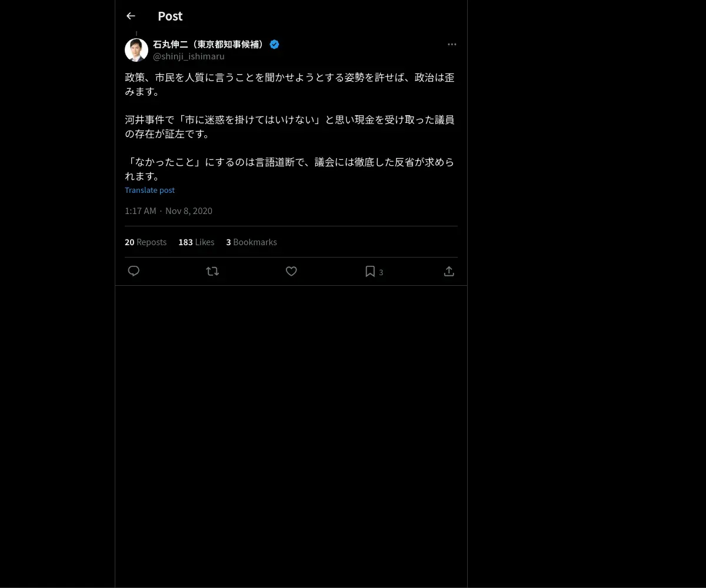This screenshot has height=588, width=706.
Task: Open the more options ellipsis menu
Action: tap(452, 44)
